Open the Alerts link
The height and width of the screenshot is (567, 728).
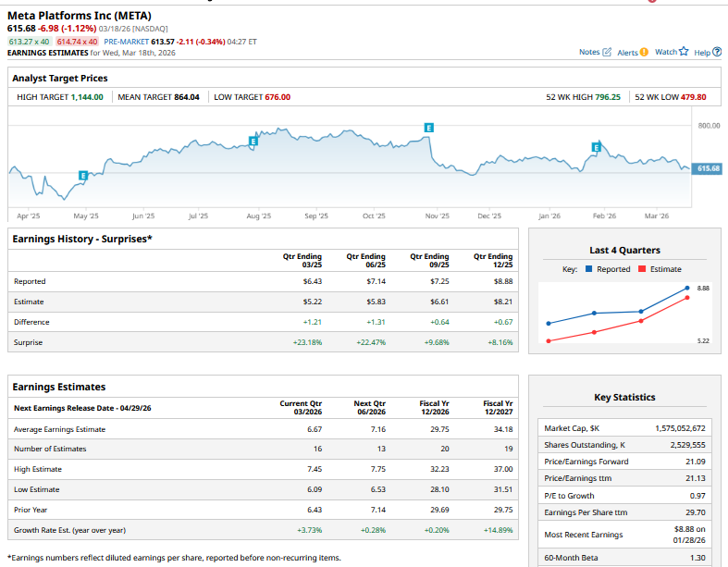coord(626,53)
